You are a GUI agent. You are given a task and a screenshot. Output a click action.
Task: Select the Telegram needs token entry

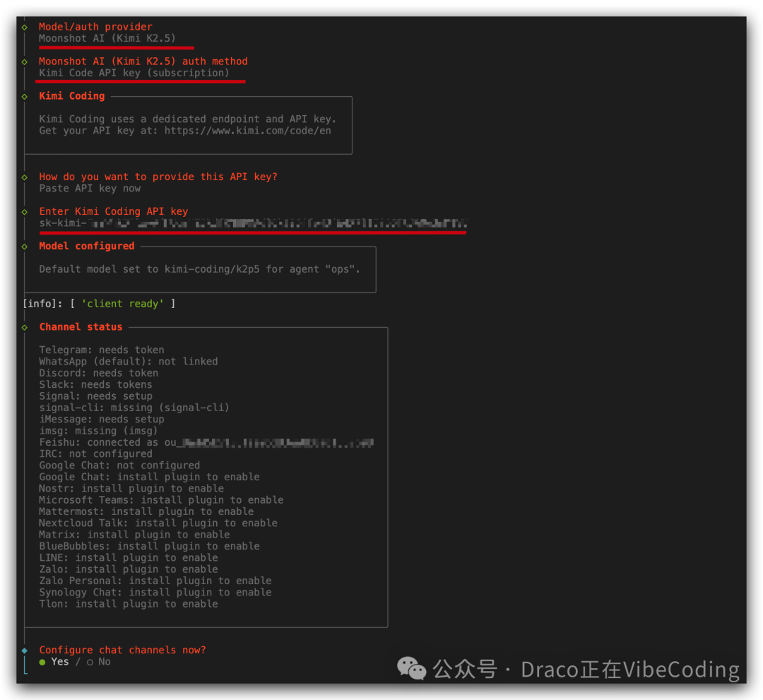click(x=101, y=349)
